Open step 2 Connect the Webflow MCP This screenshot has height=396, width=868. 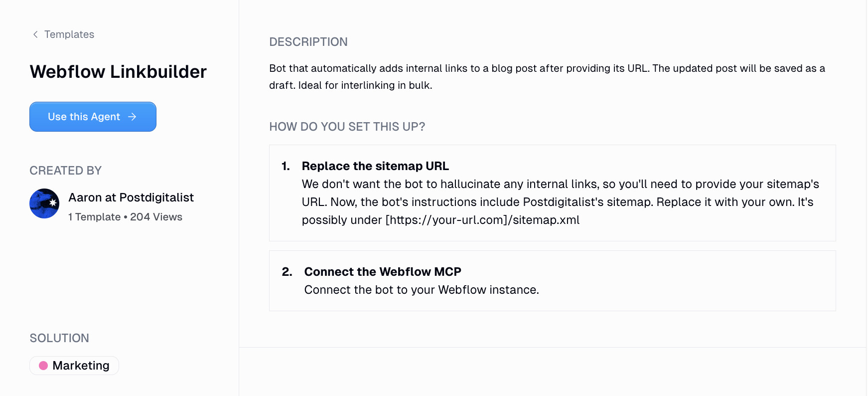[383, 271]
